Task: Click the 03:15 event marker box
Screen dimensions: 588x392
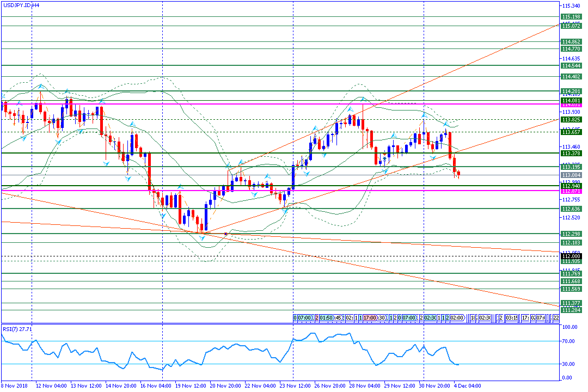Action: point(512,317)
